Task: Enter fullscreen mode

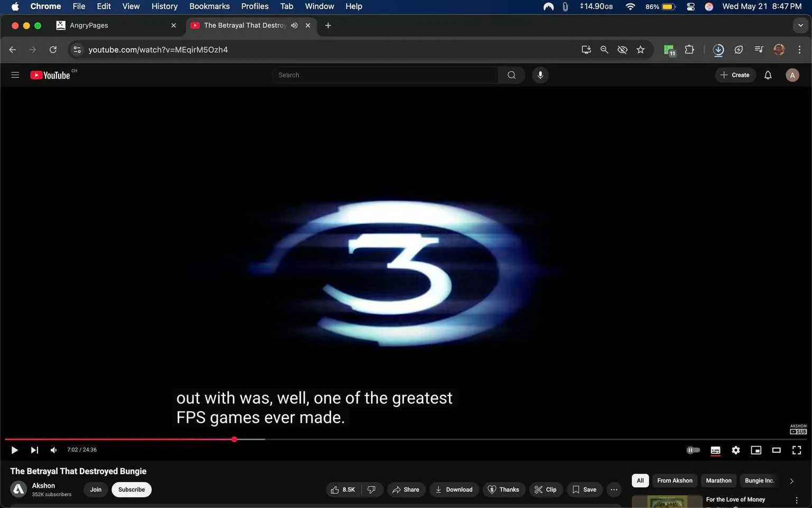Action: pos(796,450)
